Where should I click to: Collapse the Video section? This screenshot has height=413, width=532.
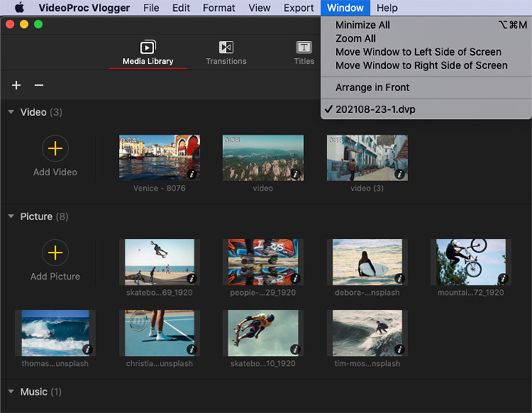point(11,112)
